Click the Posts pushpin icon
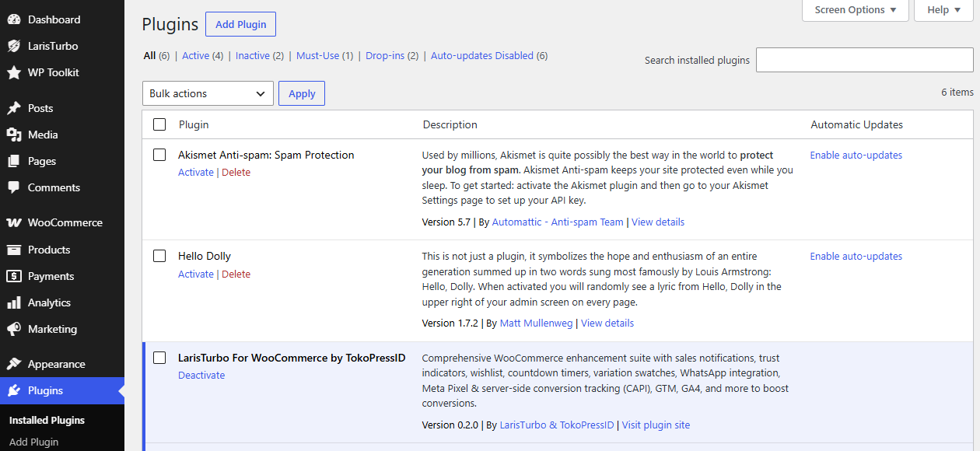The image size is (980, 451). pos(14,108)
